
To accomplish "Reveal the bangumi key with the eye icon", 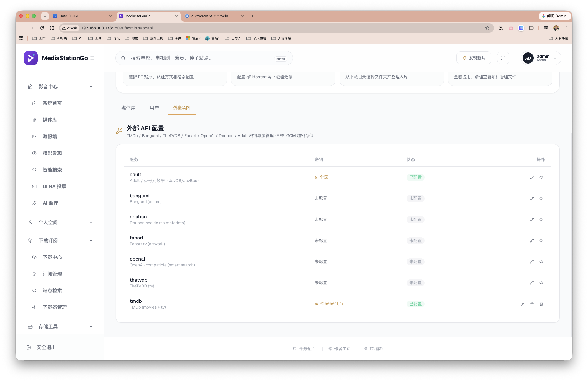I will point(541,198).
